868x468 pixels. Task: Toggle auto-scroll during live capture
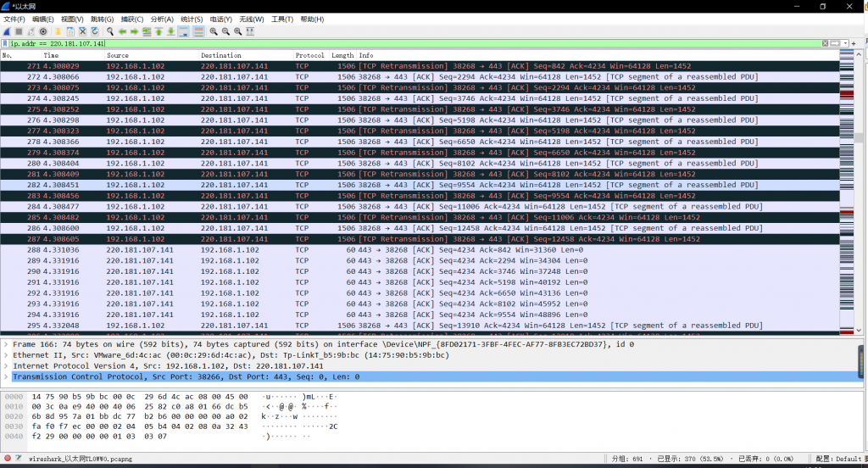coord(184,31)
